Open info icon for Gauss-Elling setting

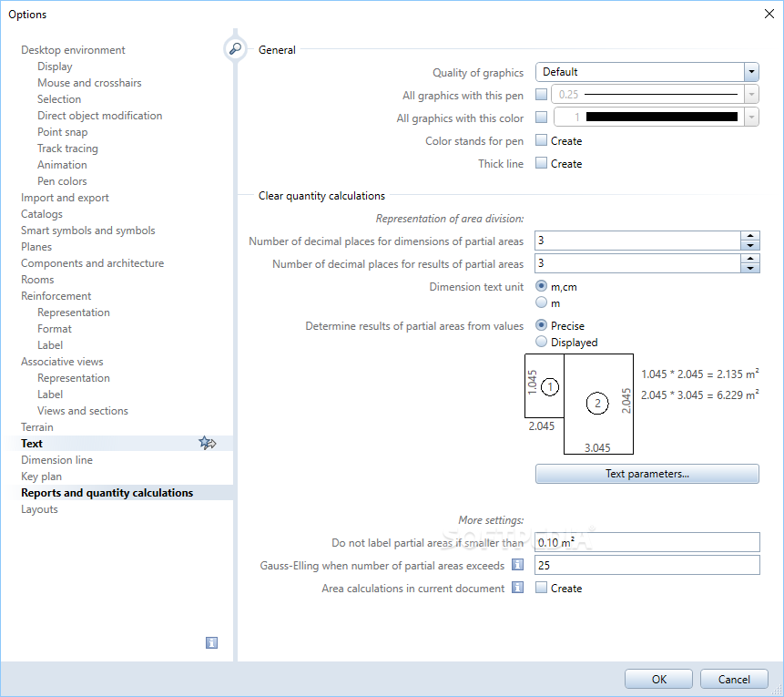tap(517, 565)
